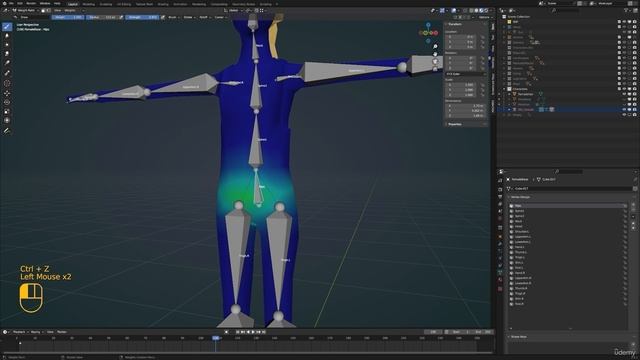Screen dimensions: 640x360
Task: Switch to the Animation workspace tab
Action: [x=180, y=4]
